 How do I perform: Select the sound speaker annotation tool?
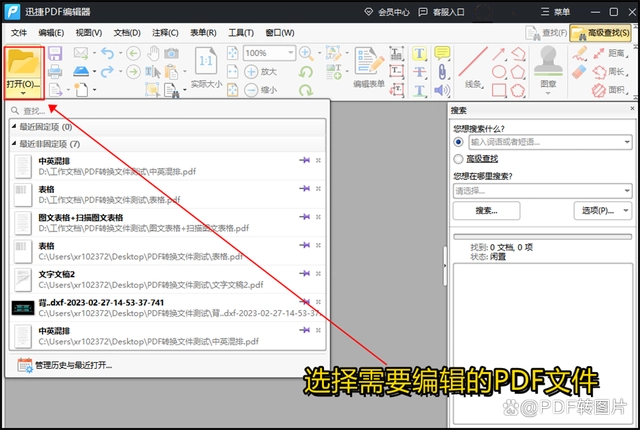point(442,90)
